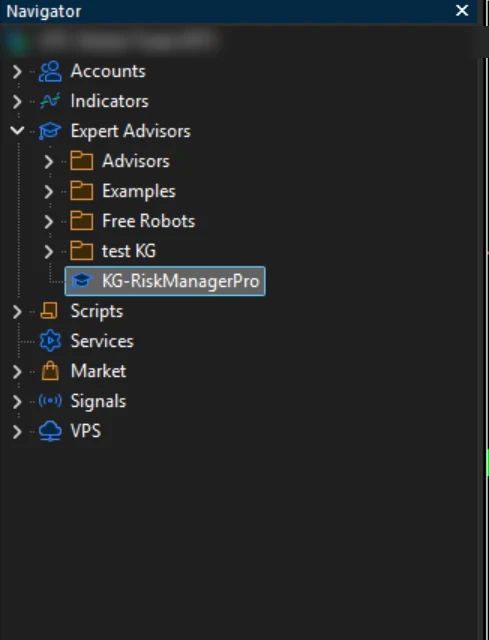Click the Examples folder icon
489x640 pixels.
pyautogui.click(x=82, y=191)
